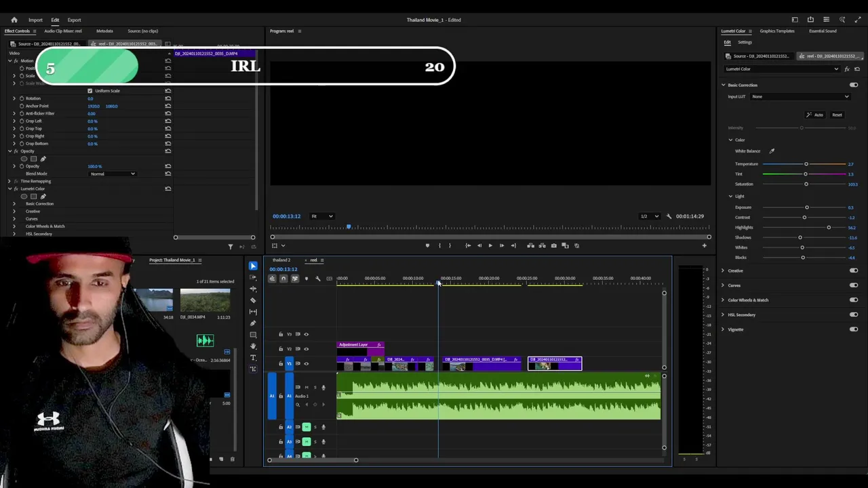
Task: Toggle Linked Selection icon in the timeline
Action: (x=295, y=279)
